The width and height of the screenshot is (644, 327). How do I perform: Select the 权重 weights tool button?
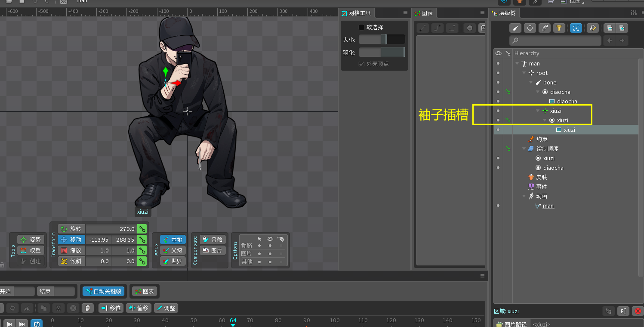[31, 250]
